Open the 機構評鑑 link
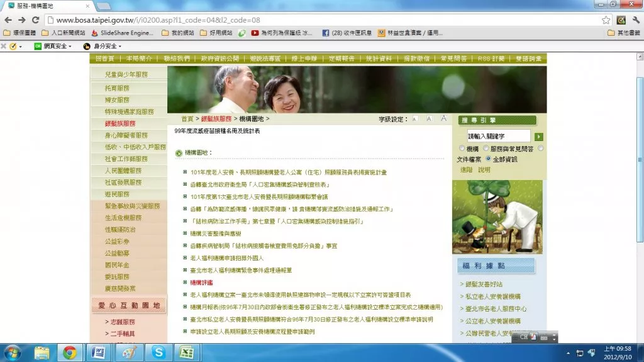This screenshot has width=644, height=362. (x=201, y=283)
